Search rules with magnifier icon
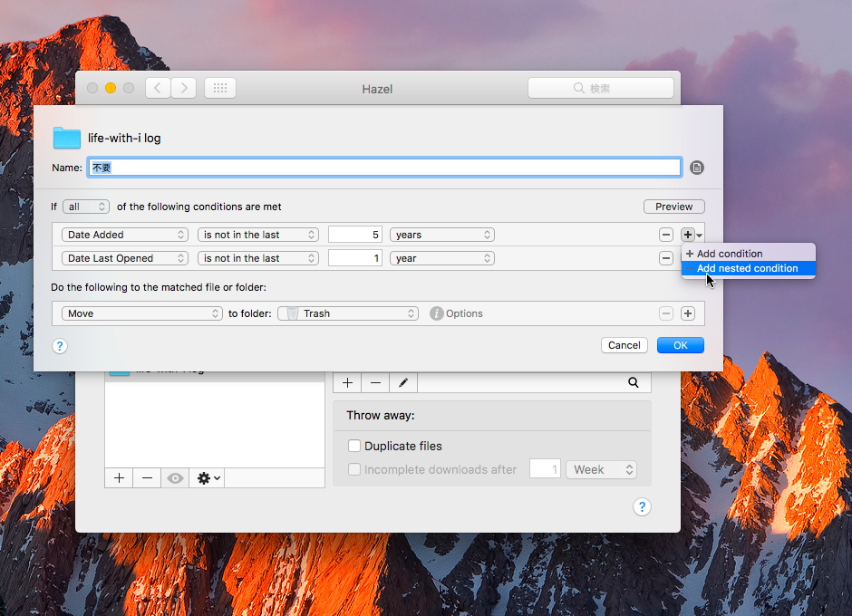 click(x=634, y=382)
